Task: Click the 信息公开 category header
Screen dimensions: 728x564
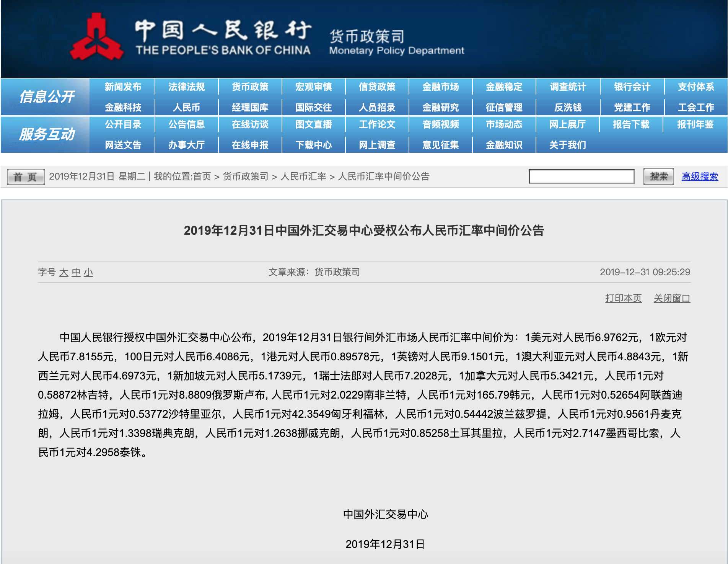Action: pos(47,97)
